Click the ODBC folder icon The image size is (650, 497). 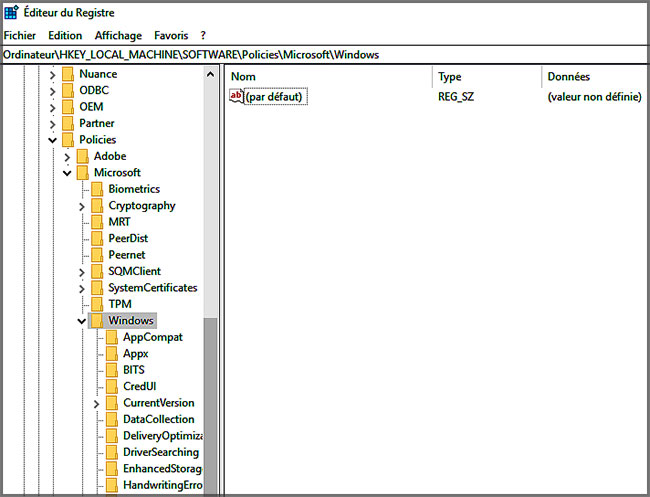(68, 90)
